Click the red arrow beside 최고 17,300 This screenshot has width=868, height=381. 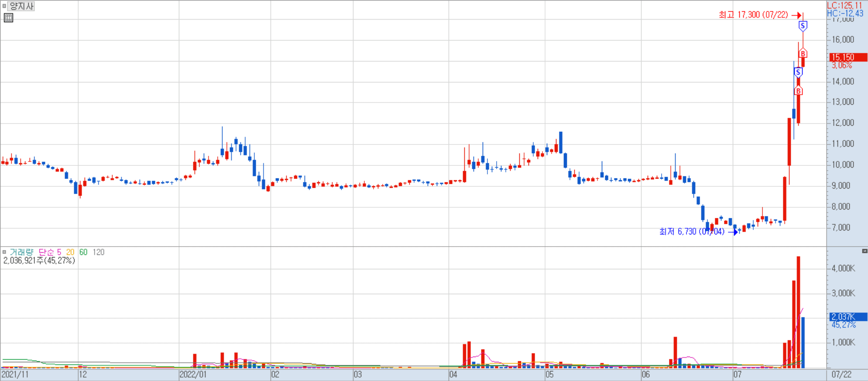(x=796, y=15)
